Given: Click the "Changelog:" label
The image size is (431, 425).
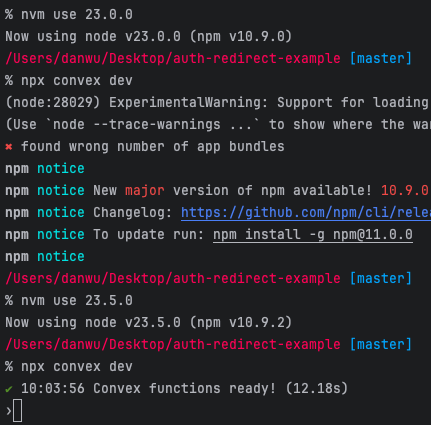Looking at the screenshot, I should pyautogui.click(x=133, y=213).
